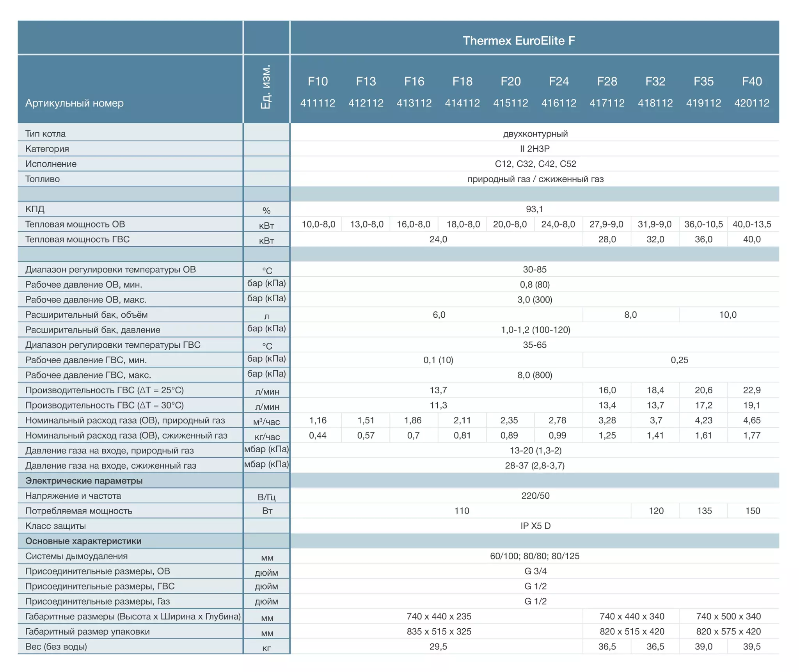Click the Тип котла row label
This screenshot has height=672, width=799.
click(x=45, y=134)
